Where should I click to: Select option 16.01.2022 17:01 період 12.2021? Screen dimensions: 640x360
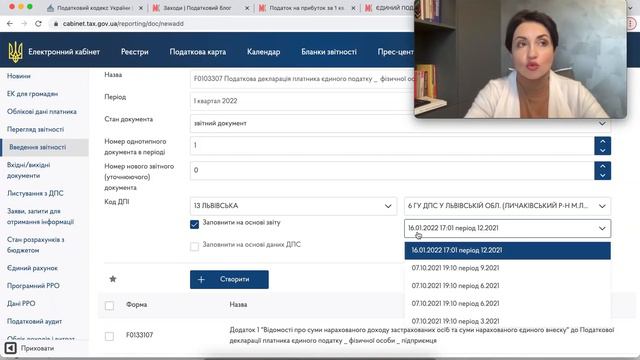coord(507,250)
